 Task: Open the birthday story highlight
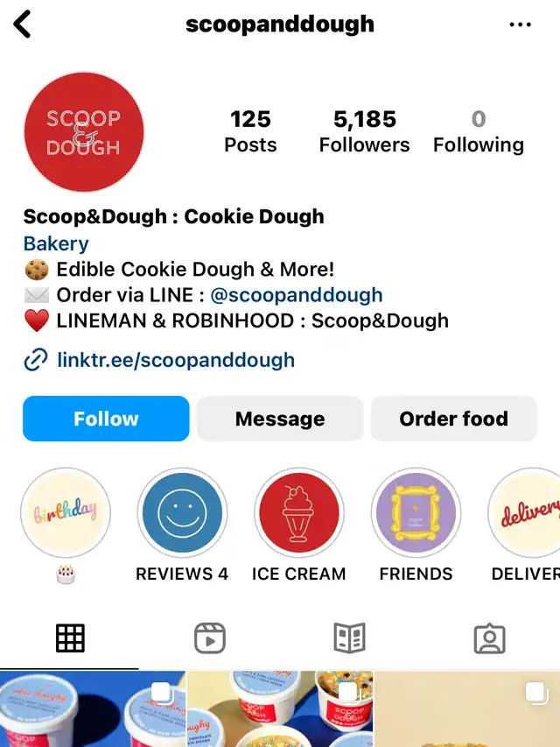(x=66, y=512)
